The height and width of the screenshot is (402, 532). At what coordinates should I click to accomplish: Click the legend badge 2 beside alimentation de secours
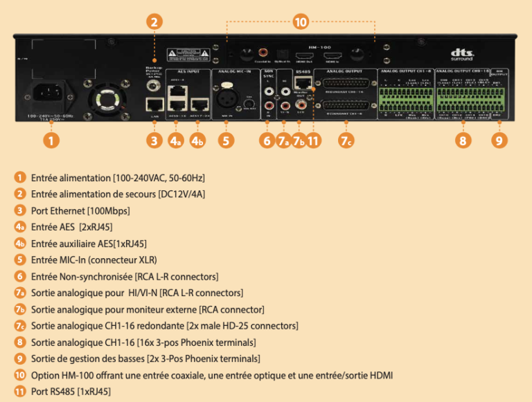coord(20,194)
